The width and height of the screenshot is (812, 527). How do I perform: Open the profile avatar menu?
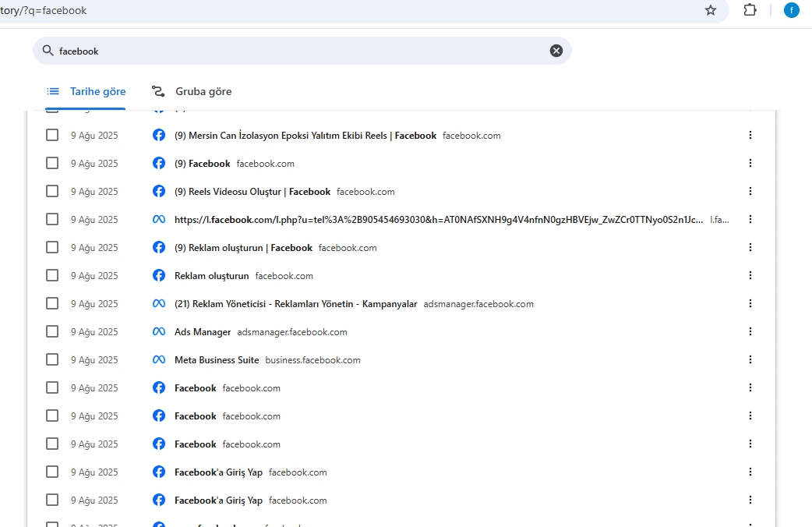[x=791, y=10]
